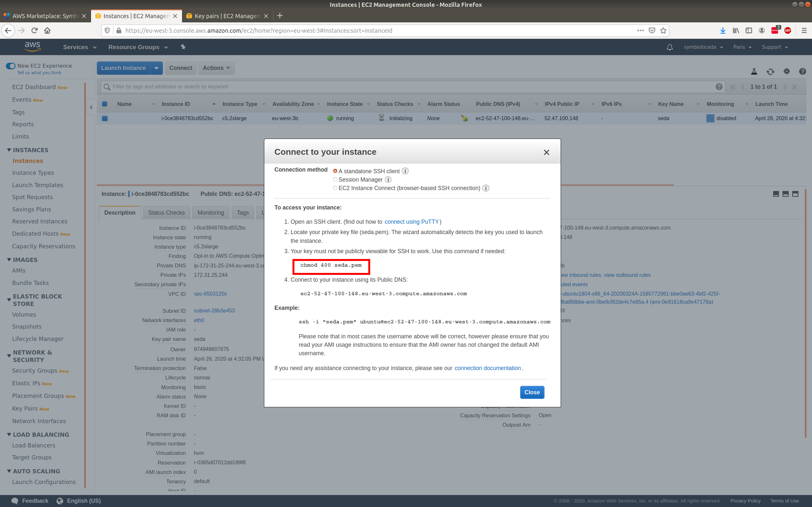The image size is (812, 507).
Task: Select Session Manager connection method
Action: click(335, 179)
